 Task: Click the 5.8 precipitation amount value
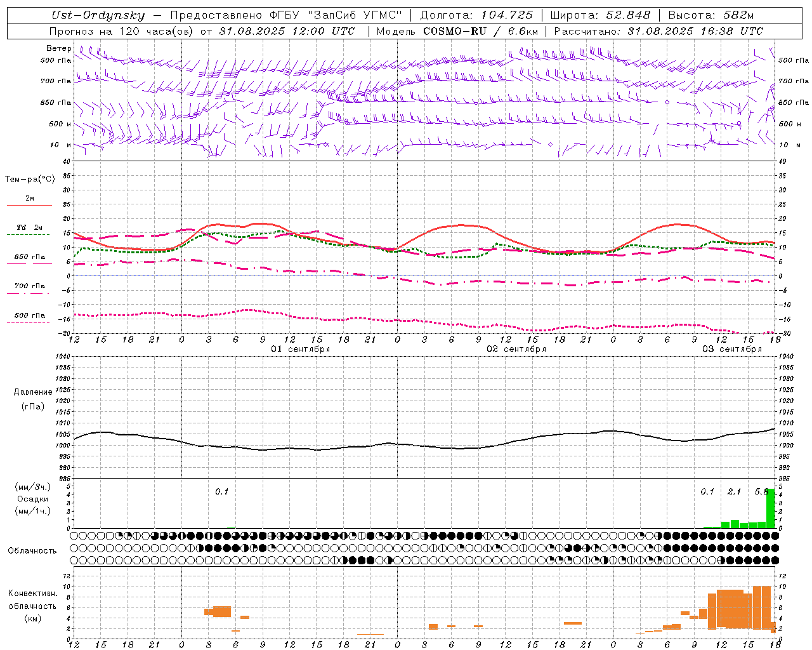(761, 491)
